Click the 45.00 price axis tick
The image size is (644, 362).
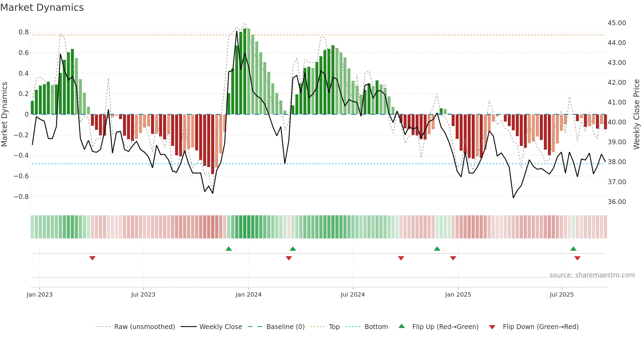click(617, 23)
